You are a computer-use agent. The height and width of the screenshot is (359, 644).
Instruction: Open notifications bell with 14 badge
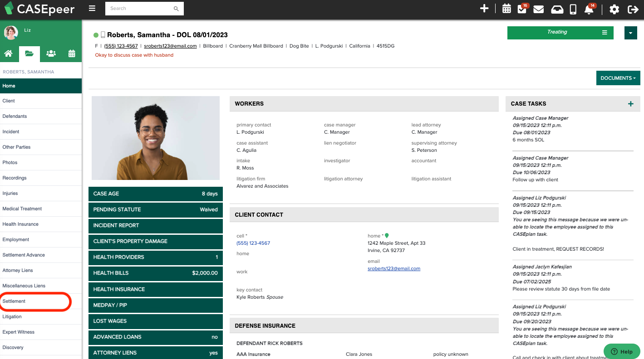click(x=590, y=9)
